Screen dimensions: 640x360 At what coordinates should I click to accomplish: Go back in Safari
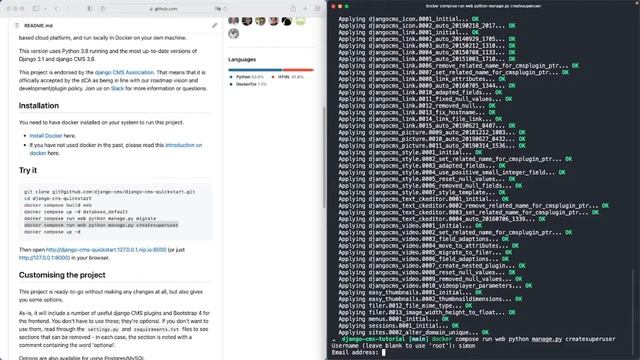click(x=56, y=9)
